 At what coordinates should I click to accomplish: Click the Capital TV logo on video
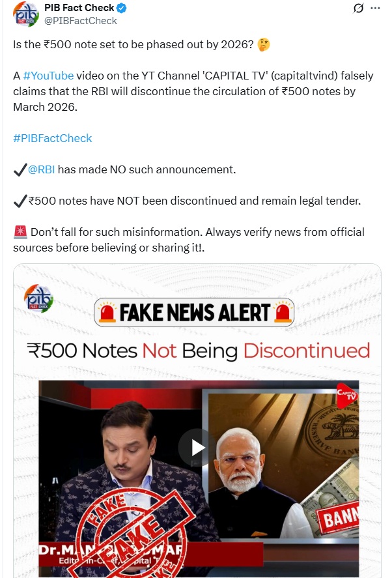[346, 396]
